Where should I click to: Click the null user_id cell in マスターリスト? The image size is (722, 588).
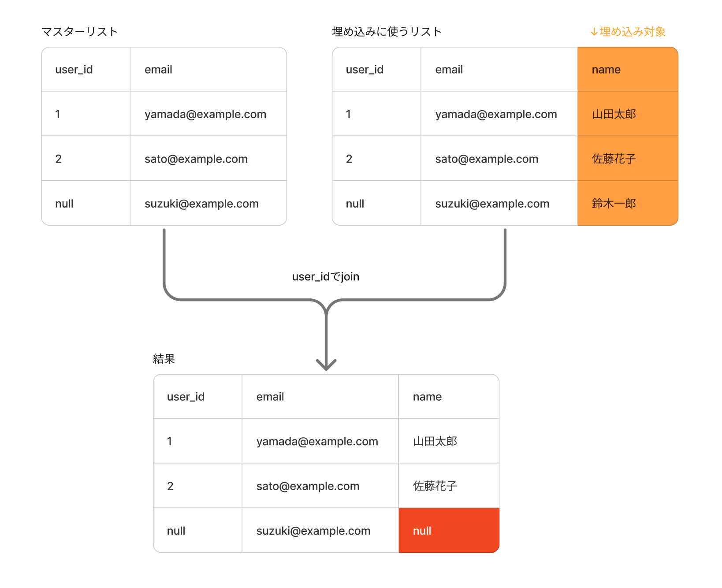point(64,204)
